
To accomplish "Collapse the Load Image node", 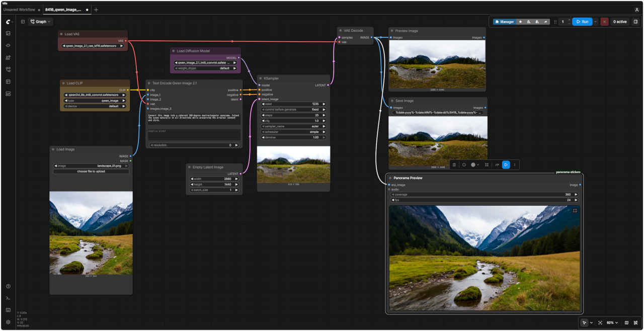I will (x=53, y=149).
